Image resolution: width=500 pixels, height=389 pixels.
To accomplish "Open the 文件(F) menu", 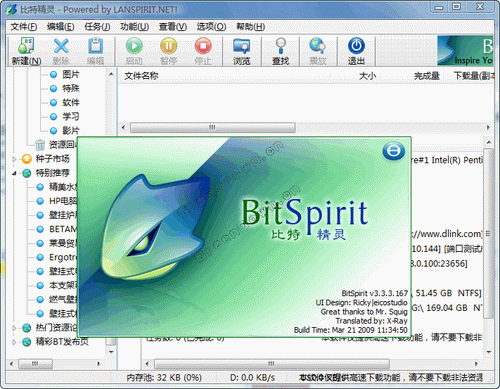I will point(23,26).
